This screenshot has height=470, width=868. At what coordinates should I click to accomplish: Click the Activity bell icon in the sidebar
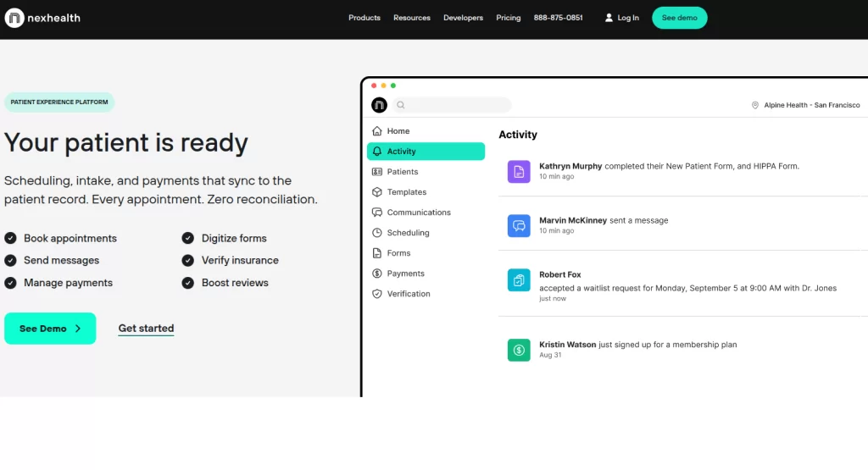(377, 152)
